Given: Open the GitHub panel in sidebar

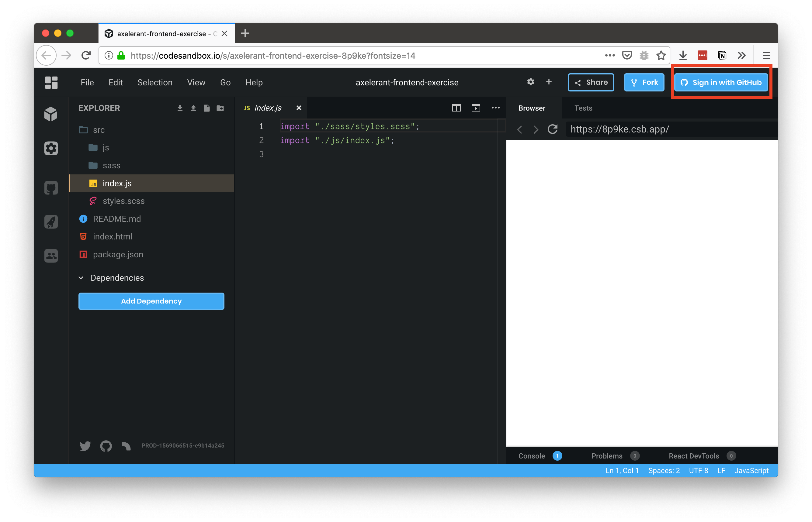Looking at the screenshot, I should click(51, 188).
